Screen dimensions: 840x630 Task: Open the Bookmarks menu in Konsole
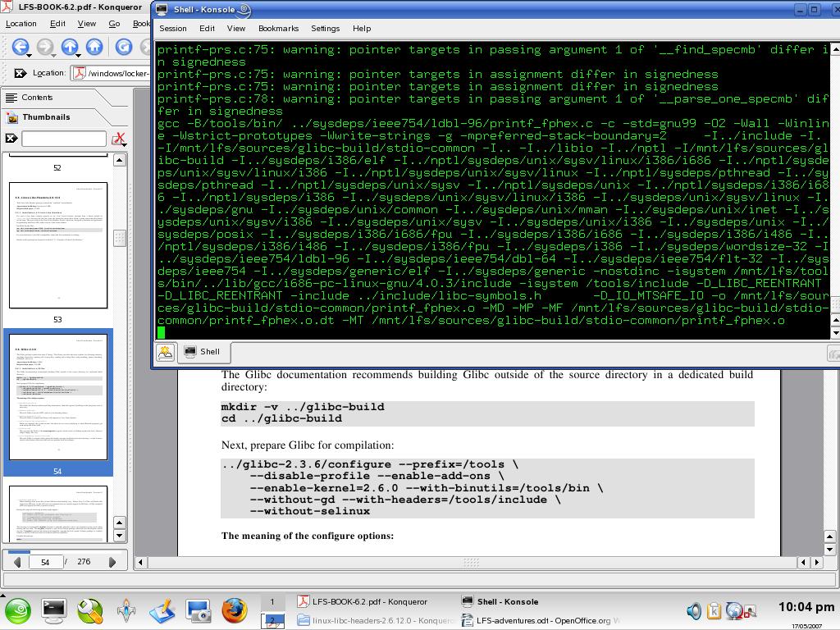(x=278, y=28)
